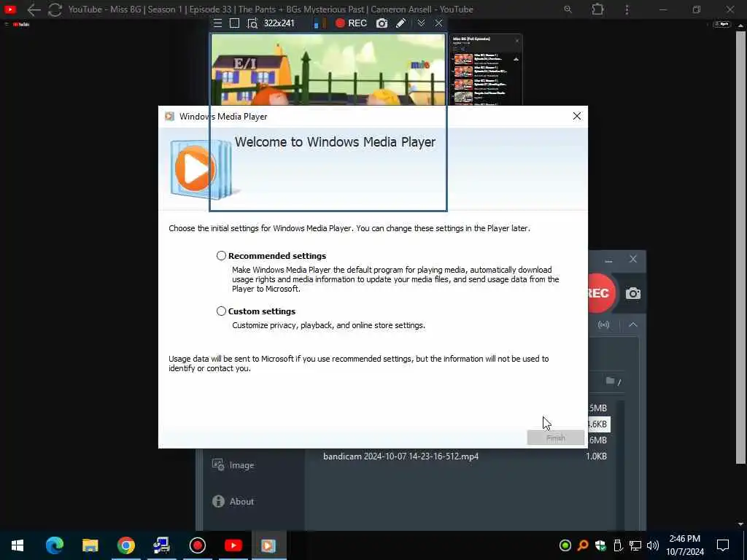
Task: Open File Explorer from the taskbar
Action: [90, 545]
